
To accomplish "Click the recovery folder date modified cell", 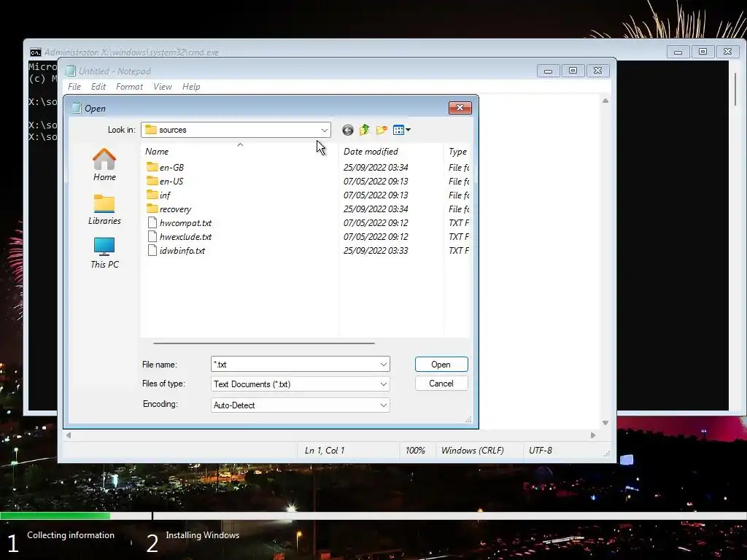I will pos(376,209).
